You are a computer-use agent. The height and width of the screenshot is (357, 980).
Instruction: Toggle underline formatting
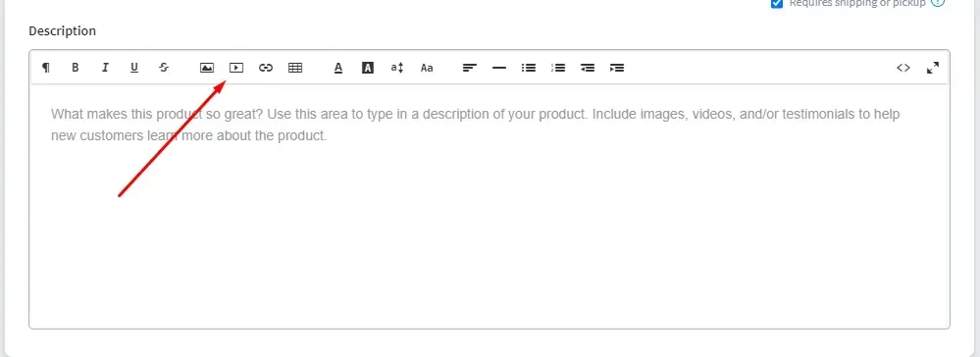[134, 68]
